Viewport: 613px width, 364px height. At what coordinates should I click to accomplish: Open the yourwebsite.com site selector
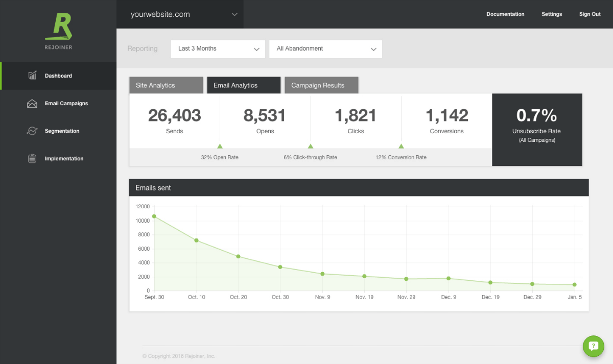tap(180, 14)
